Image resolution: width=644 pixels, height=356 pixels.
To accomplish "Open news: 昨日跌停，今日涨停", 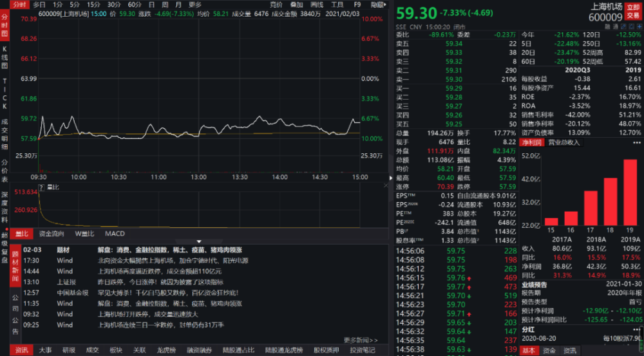I will point(160,282).
